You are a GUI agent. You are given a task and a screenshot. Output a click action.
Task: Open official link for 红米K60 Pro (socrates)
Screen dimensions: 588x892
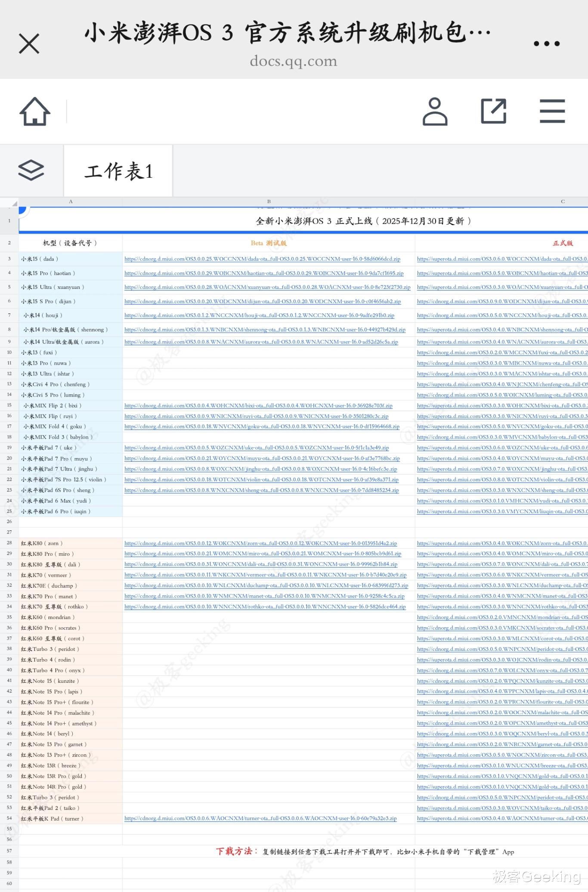click(502, 628)
